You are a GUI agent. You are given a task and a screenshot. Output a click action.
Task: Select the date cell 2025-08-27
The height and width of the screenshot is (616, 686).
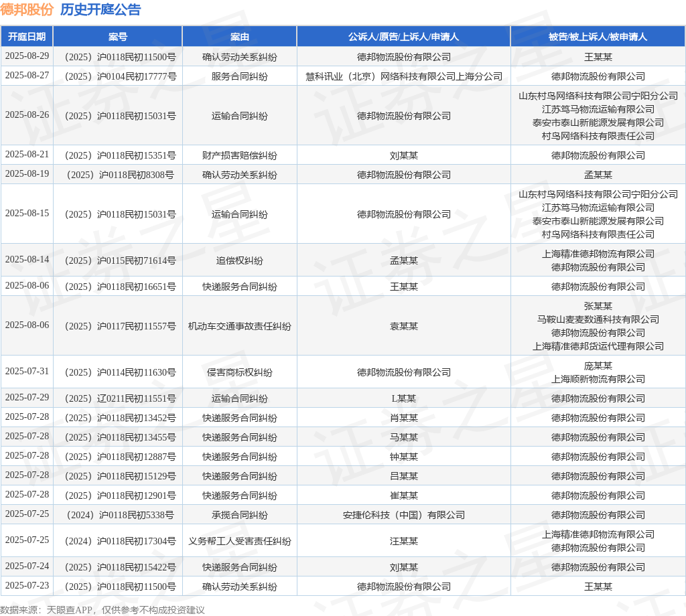coord(27,76)
